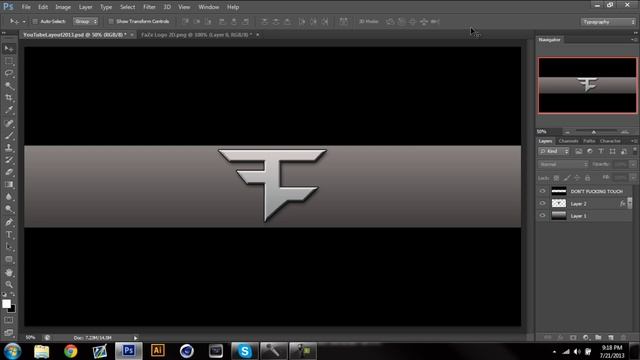Adjust the Navigator zoom slider

pos(594,132)
